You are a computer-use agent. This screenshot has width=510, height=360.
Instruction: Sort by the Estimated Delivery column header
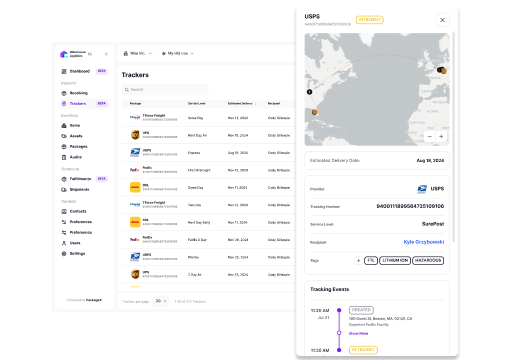click(x=242, y=104)
